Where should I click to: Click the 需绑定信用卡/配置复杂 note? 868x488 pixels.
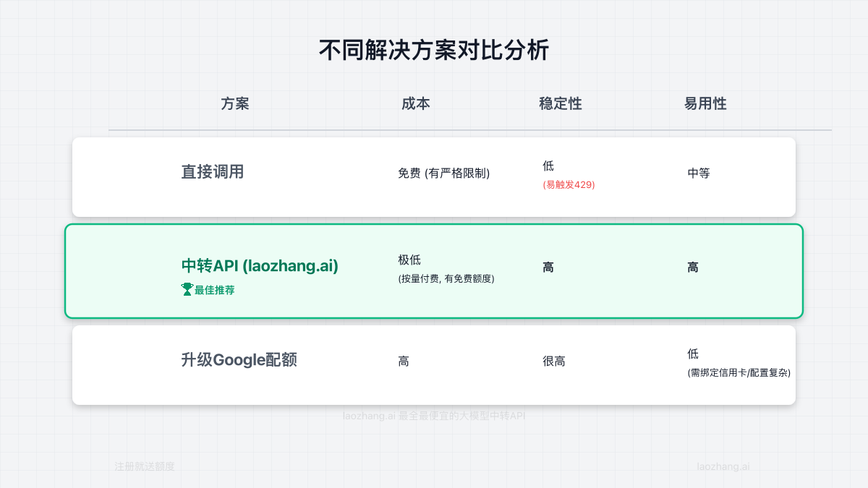tap(739, 373)
